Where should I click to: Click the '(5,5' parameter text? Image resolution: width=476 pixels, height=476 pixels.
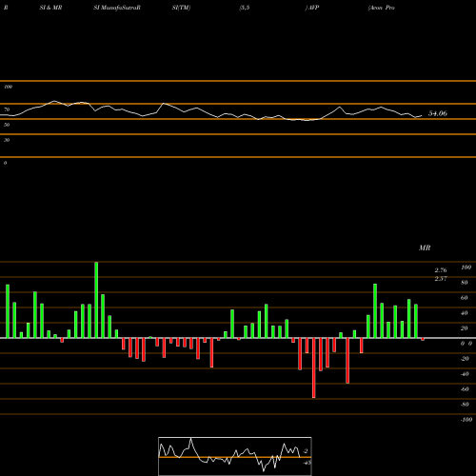(x=245, y=8)
